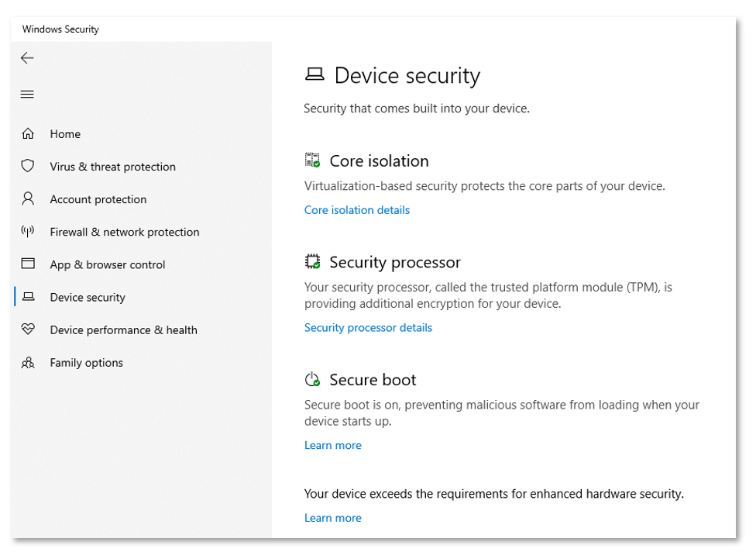Click Learn more under Secure boot
756x552 pixels.
pyautogui.click(x=333, y=446)
